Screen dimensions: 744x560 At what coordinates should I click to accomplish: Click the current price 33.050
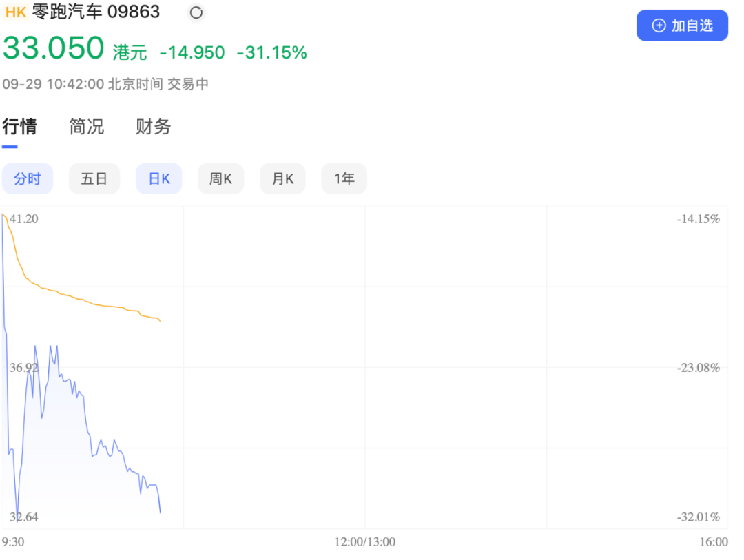(x=54, y=49)
